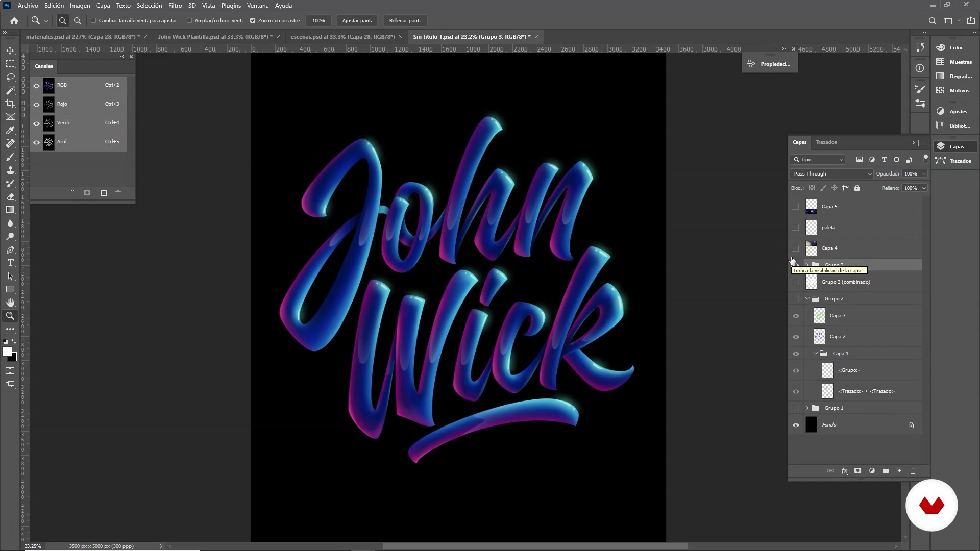This screenshot has height=551, width=980.
Task: Click the 100% zoom button
Action: pos(318,21)
